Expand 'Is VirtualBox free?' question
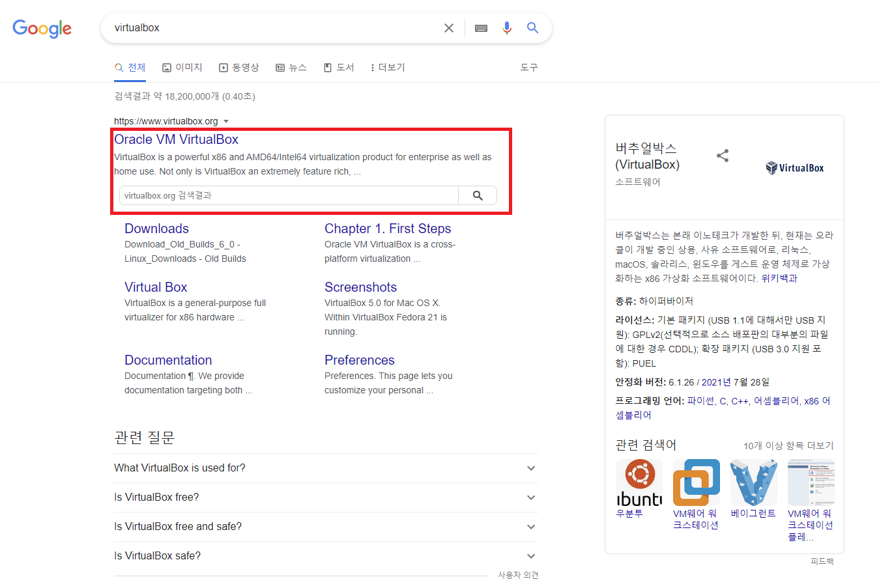The width and height of the screenshot is (879, 588). 326,497
